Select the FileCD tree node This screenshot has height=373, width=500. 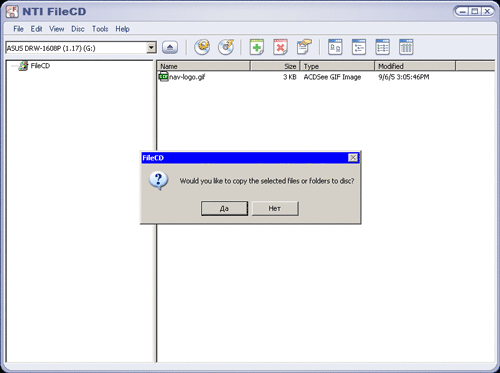40,66
